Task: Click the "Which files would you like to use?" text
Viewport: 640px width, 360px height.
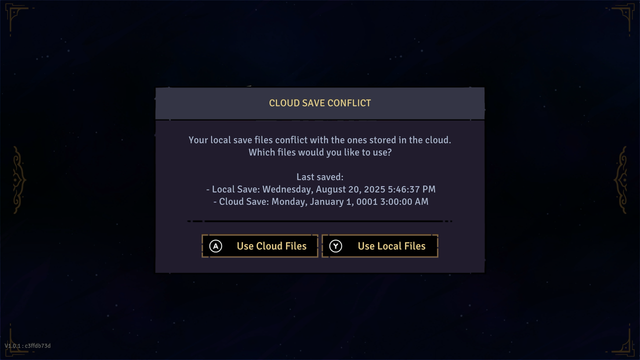Action: coord(320,153)
